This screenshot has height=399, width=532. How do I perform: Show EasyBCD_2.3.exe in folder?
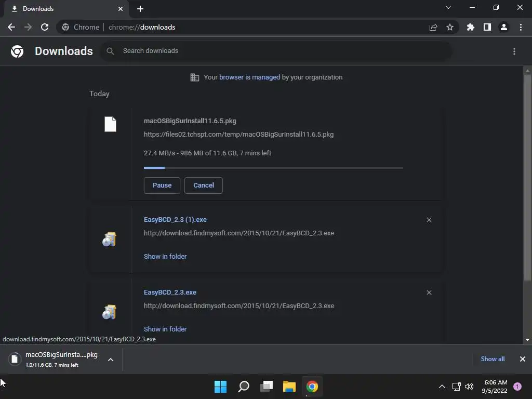165,329
